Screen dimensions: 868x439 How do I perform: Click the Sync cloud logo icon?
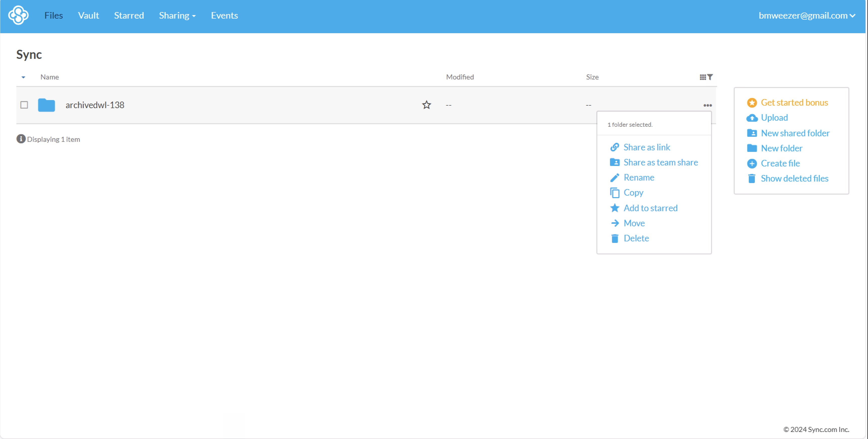[18, 15]
